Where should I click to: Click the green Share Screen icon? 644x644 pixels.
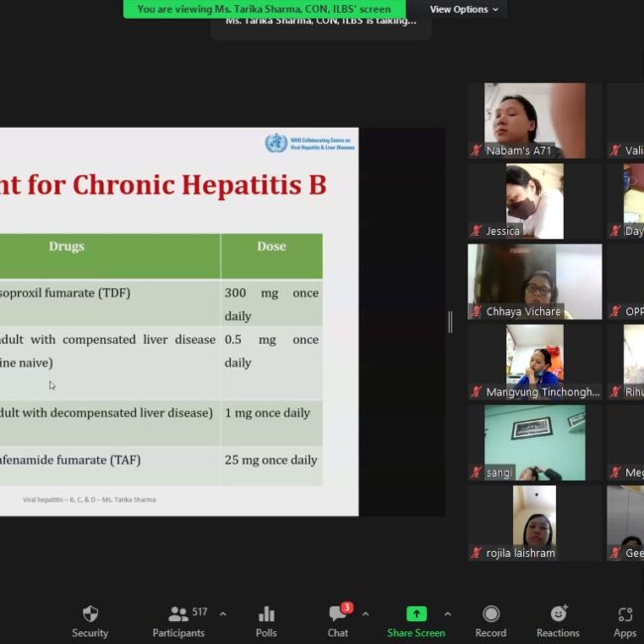coord(416,614)
